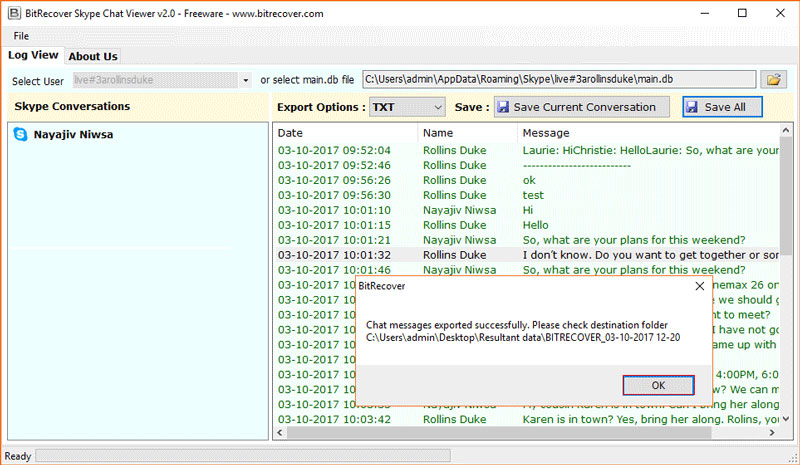Image resolution: width=800 pixels, height=465 pixels.
Task: Select the 10:01:21 weekend plans message
Action: 528,240
